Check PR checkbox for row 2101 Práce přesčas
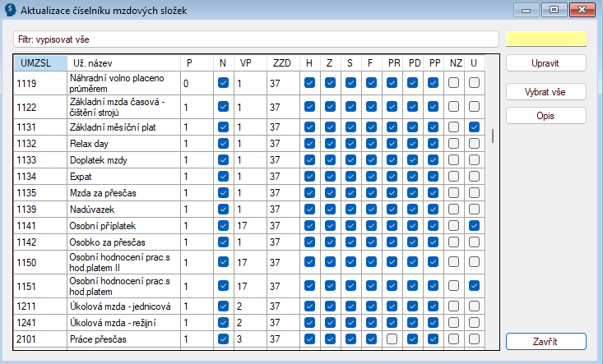Screen dimensions: 603x364 pyautogui.click(x=392, y=339)
